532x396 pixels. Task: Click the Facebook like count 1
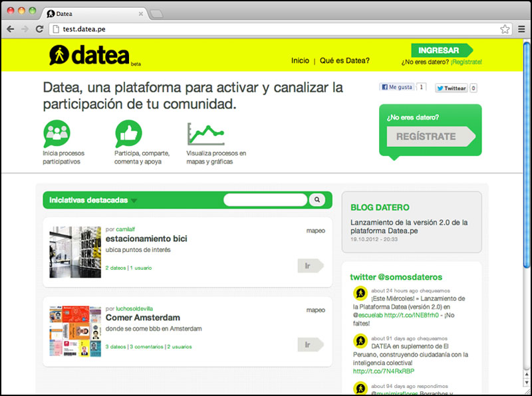[x=421, y=87]
